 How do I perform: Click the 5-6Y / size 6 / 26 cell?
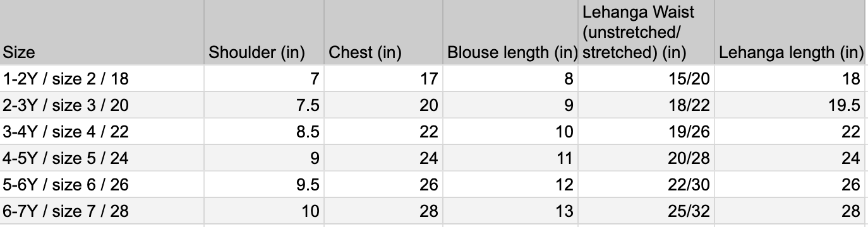pos(102,185)
